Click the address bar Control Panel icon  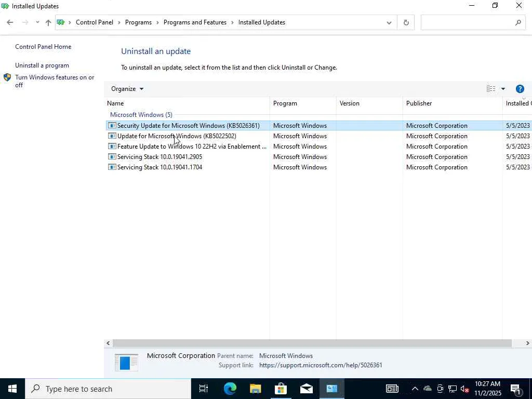[x=61, y=22]
